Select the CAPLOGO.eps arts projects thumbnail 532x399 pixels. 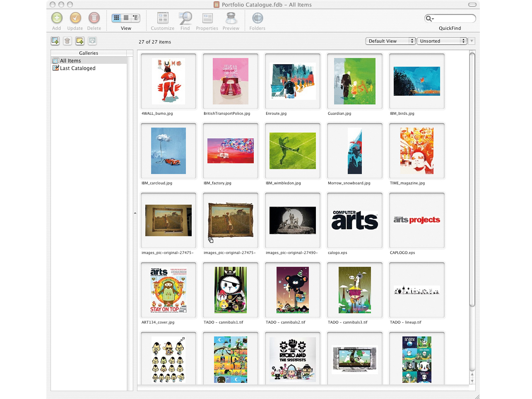(x=417, y=220)
